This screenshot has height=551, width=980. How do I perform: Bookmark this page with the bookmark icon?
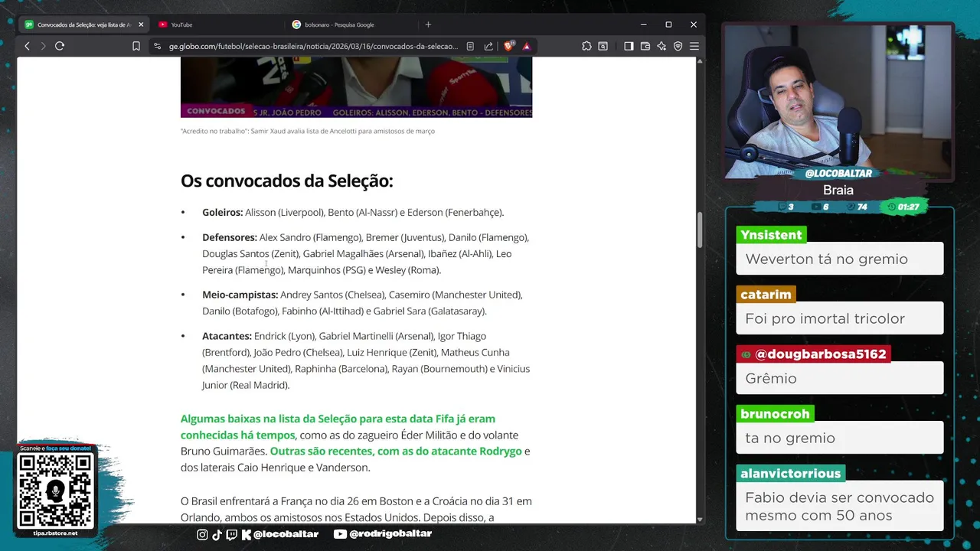coord(136,46)
